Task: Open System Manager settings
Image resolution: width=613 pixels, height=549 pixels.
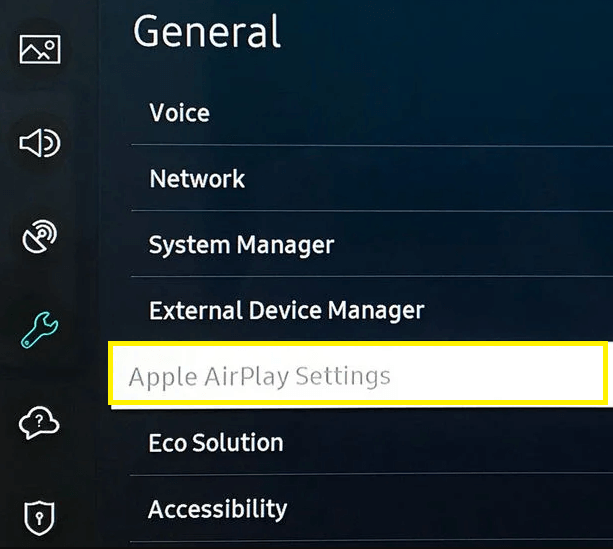Action: pos(241,245)
